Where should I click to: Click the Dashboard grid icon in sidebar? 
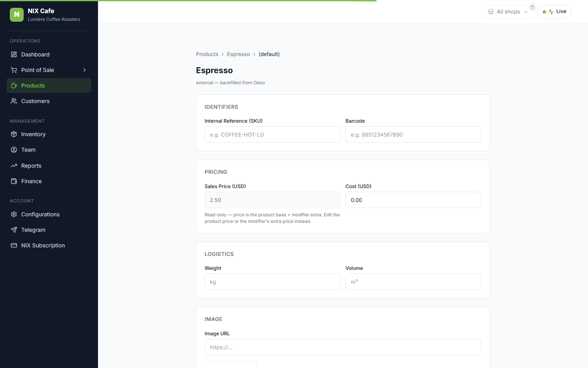[14, 54]
